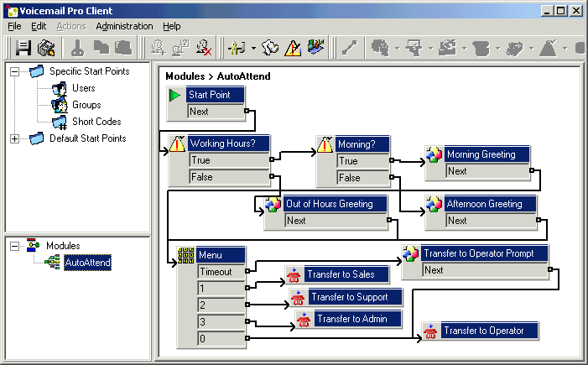This screenshot has width=588, height=365.
Task: Click the False result under Working Hours?
Action: 229,177
